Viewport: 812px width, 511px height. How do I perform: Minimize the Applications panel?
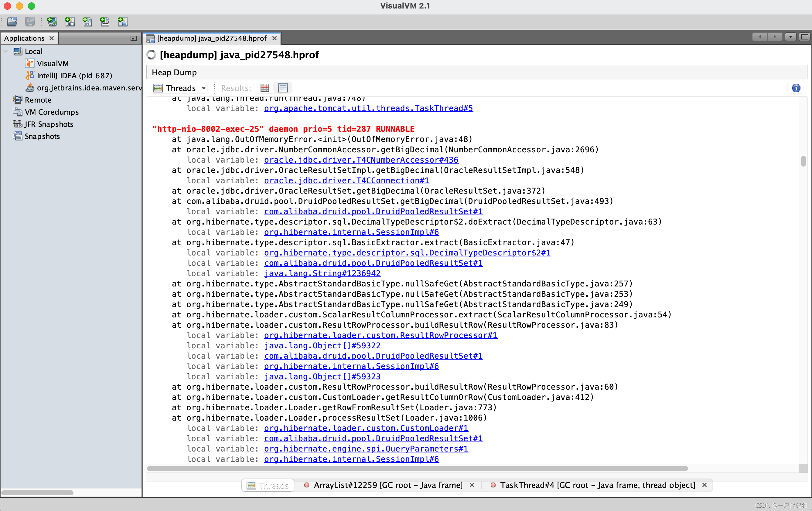(x=134, y=39)
